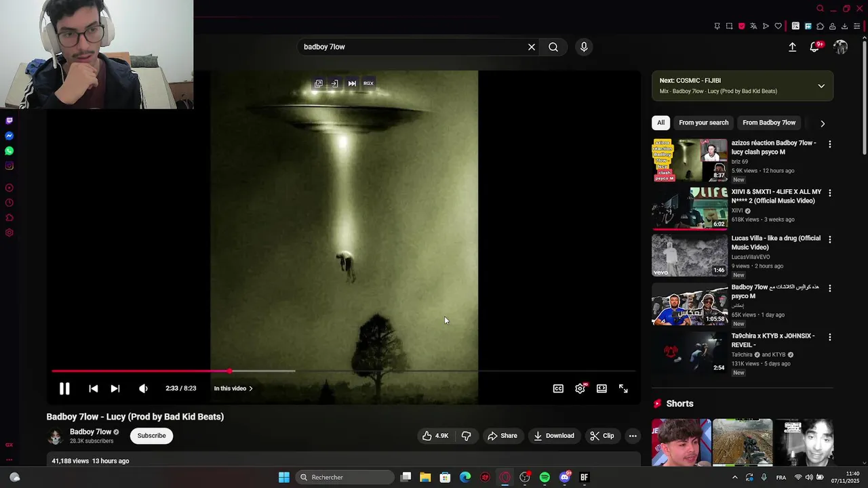Share the video

coord(502,436)
